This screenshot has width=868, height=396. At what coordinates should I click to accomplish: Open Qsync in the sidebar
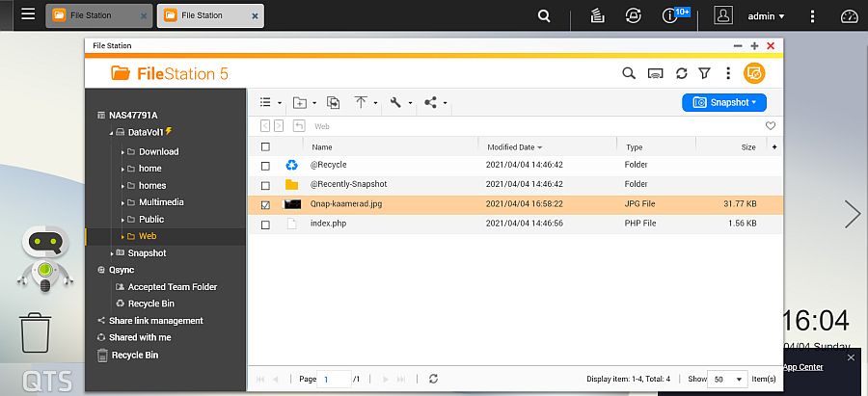coord(122,270)
